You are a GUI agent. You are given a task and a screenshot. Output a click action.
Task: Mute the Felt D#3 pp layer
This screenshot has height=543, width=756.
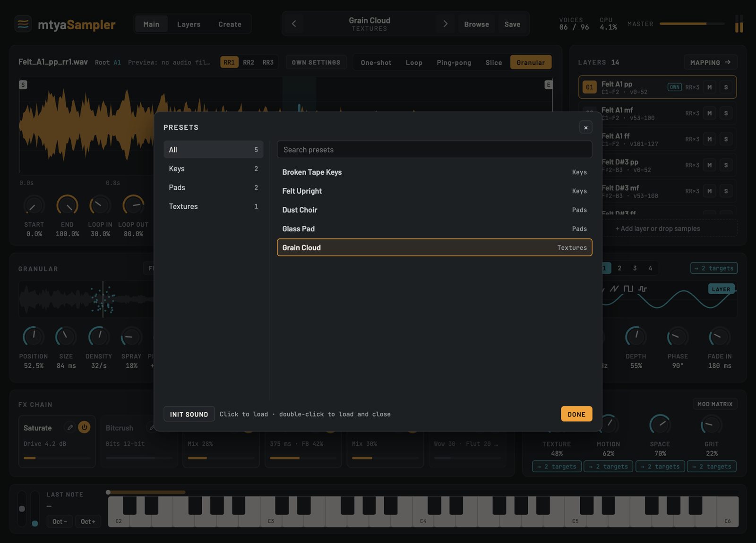click(709, 165)
